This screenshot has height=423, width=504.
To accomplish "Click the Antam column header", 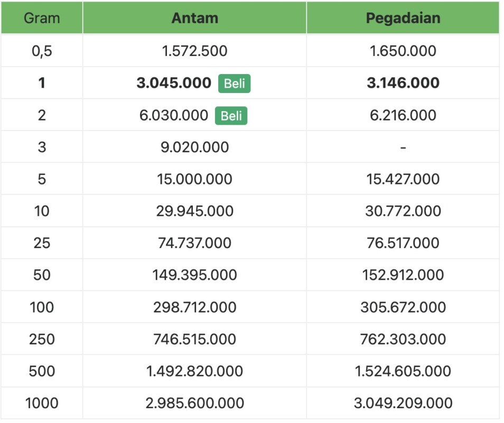I will [194, 18].
